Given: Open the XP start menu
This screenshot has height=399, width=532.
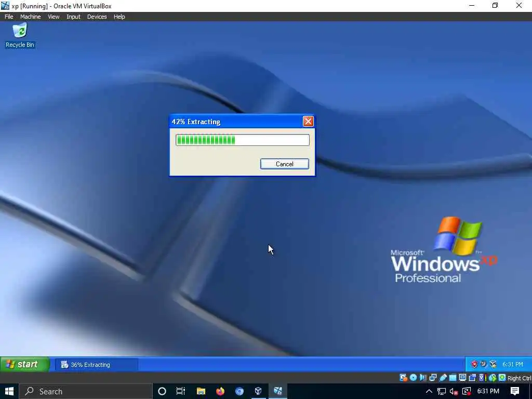Looking at the screenshot, I should [24, 364].
